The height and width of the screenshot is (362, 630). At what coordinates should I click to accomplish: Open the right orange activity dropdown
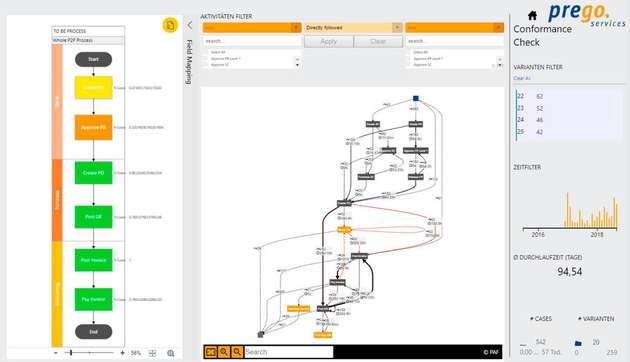(x=454, y=27)
